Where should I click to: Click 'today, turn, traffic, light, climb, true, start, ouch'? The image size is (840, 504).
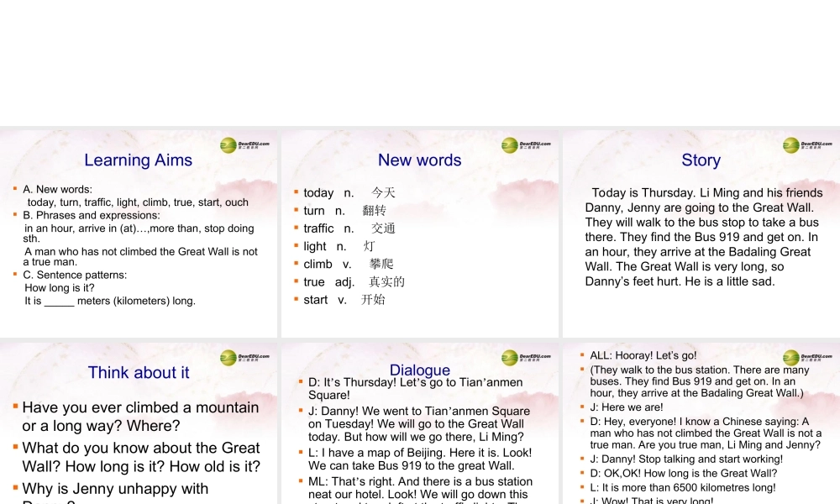pyautogui.click(x=138, y=202)
